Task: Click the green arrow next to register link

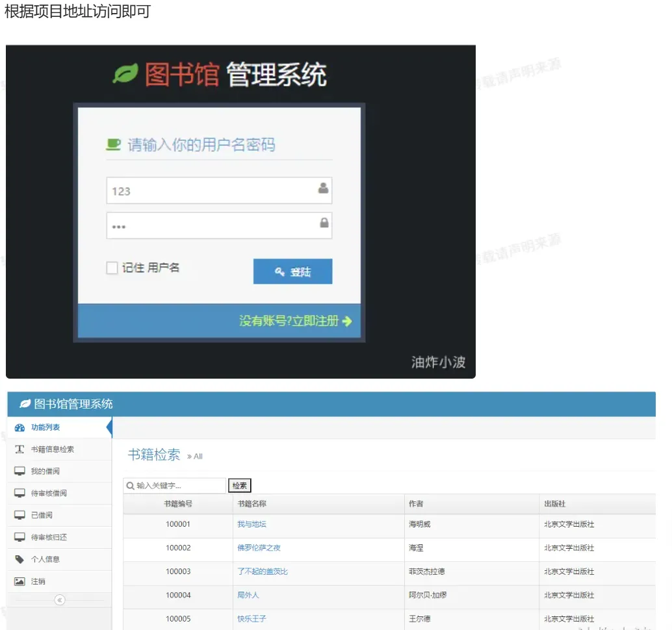Action: [x=347, y=321]
